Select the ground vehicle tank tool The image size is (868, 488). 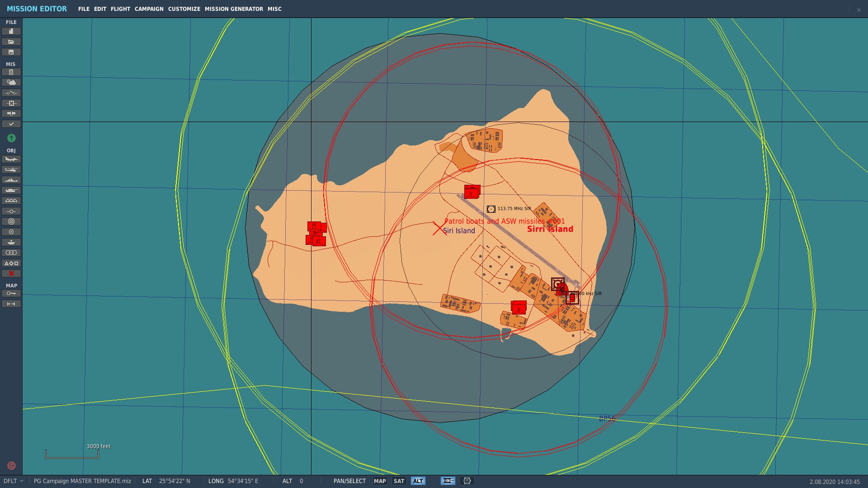coord(11,190)
